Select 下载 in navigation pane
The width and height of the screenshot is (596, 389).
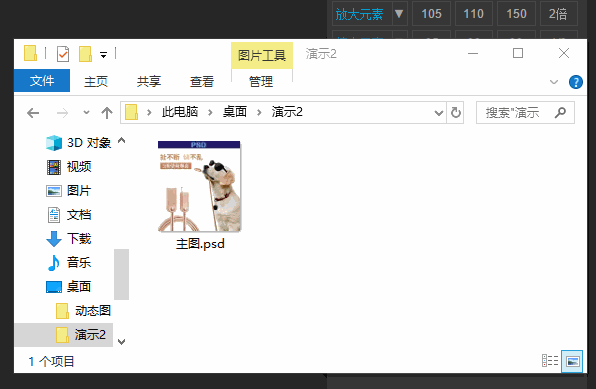pyautogui.click(x=68, y=239)
